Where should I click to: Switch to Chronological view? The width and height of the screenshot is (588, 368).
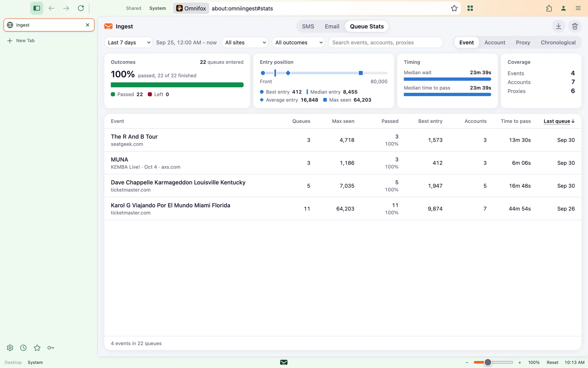coord(558,42)
